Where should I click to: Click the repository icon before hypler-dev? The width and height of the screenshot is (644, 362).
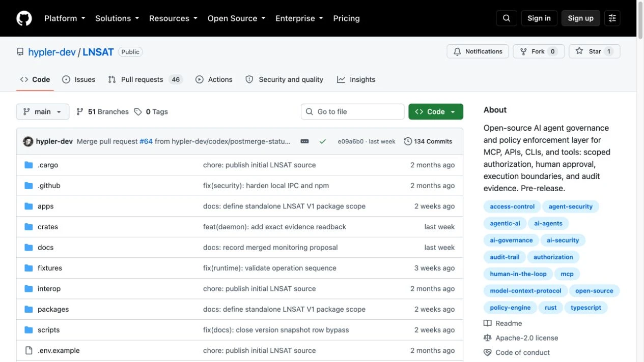click(20, 52)
